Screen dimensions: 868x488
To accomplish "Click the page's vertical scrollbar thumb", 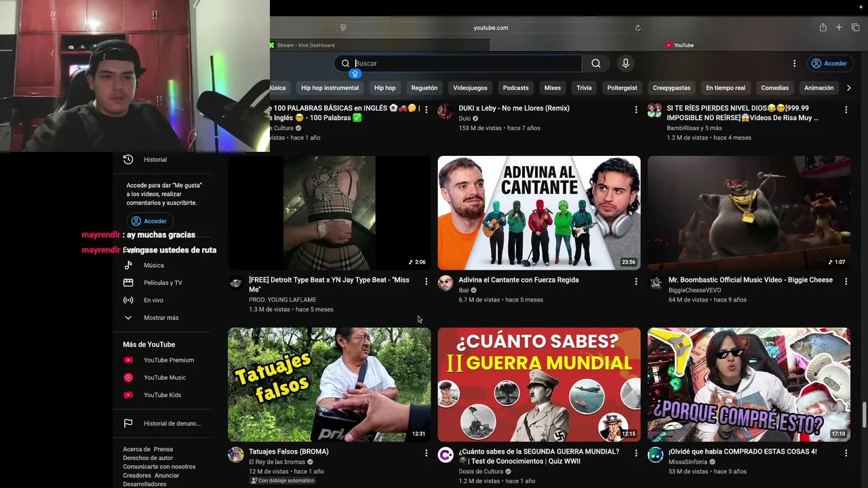I will (864, 415).
